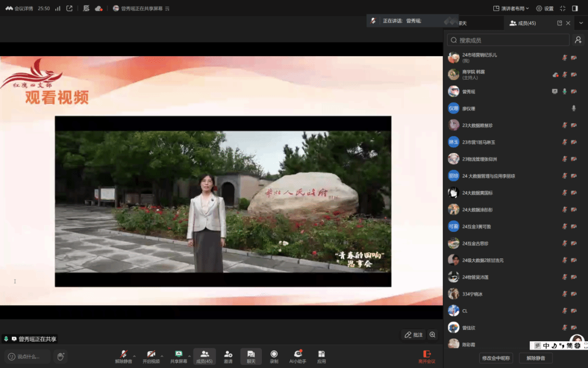Image resolution: width=588 pixels, height=368 pixels.
Task: Switch to the 成员(45) tab in side panel
Action: (523, 23)
